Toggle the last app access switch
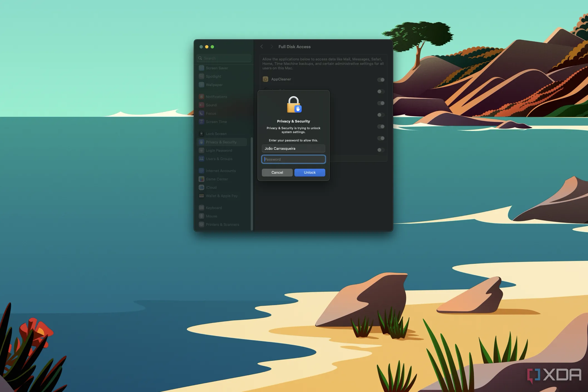 point(380,150)
